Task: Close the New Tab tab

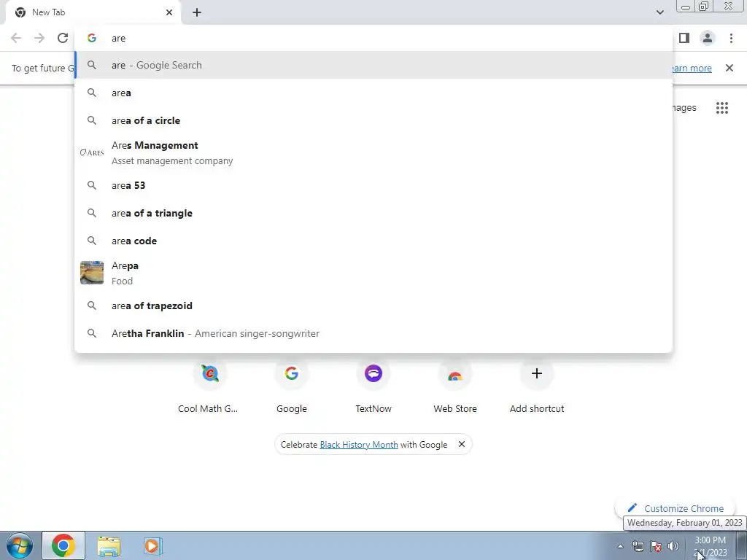Action: point(169,12)
